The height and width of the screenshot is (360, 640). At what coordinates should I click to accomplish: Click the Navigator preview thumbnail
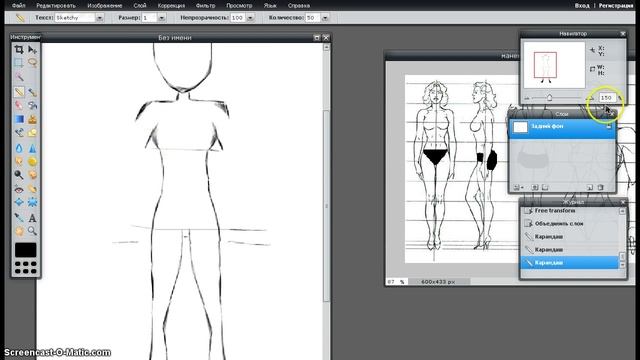tap(554, 65)
